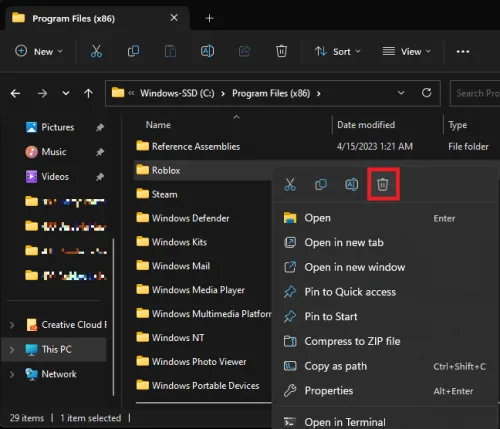
Task: Choose Compress to ZIP file
Action: click(x=383, y=341)
